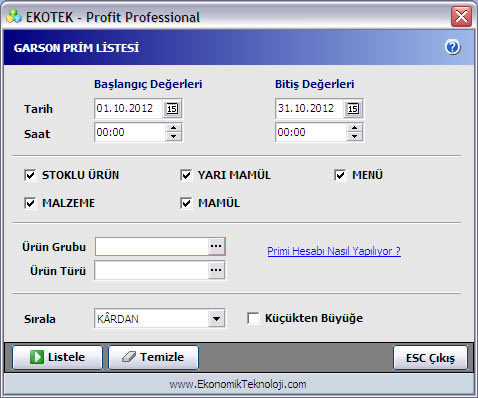Open the Primi Hesabı Nasıl Yapılıyor link
This screenshot has width=478, height=398.
[x=334, y=251]
